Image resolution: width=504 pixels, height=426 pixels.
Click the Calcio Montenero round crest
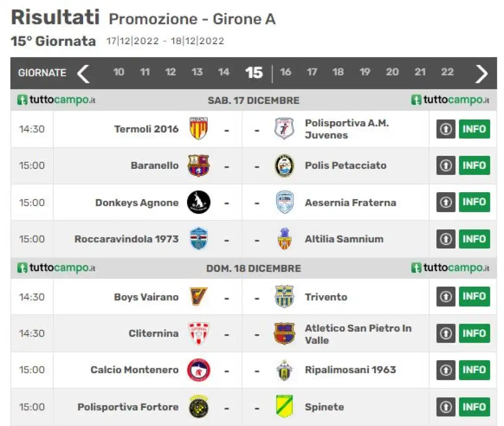(198, 370)
